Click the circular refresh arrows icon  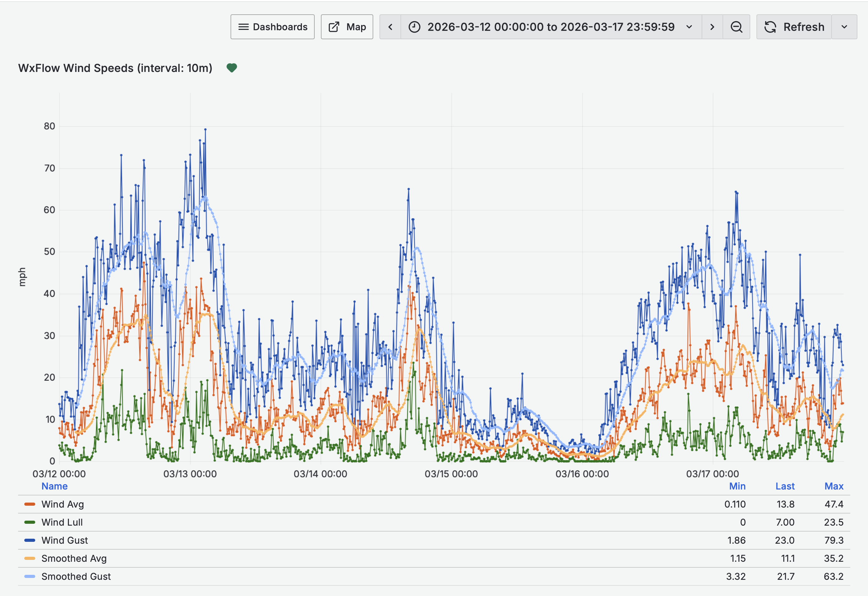pos(770,27)
